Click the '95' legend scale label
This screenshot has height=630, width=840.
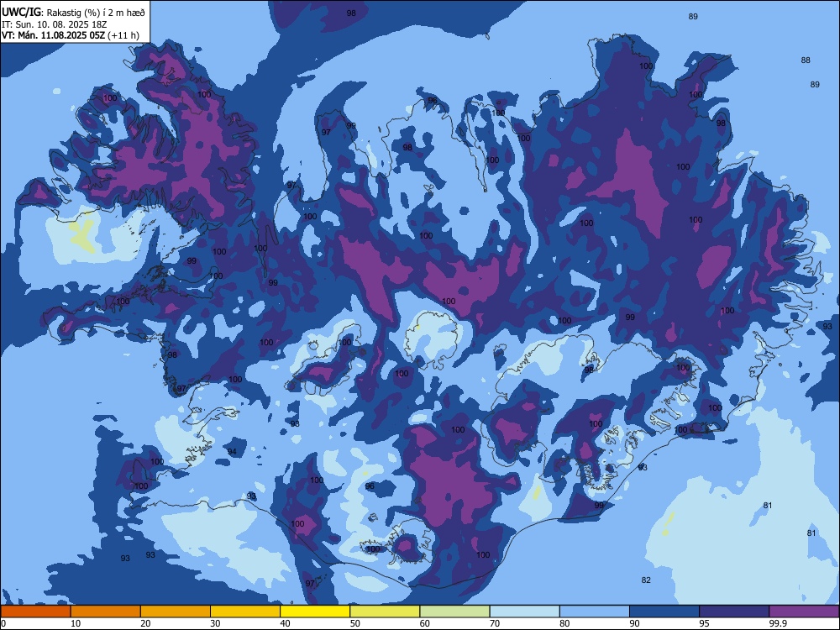click(704, 623)
